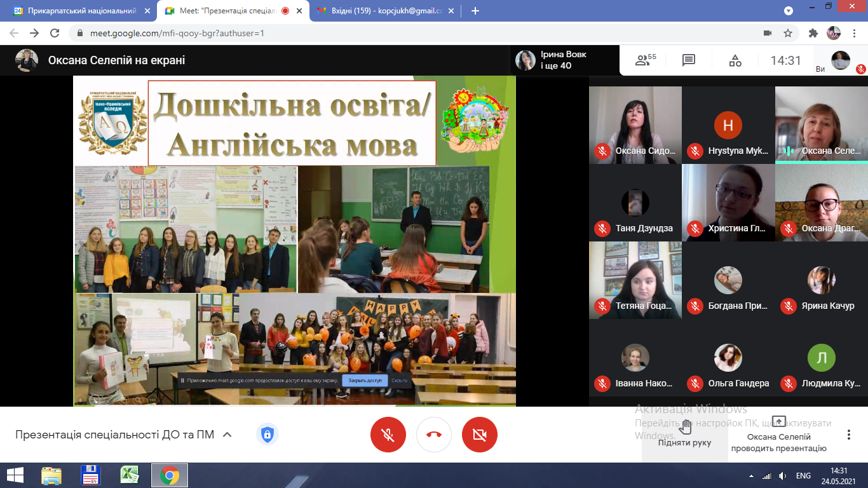Viewport: 868px width, 488px height.
Task: Toggle the camera off button
Action: 480,435
